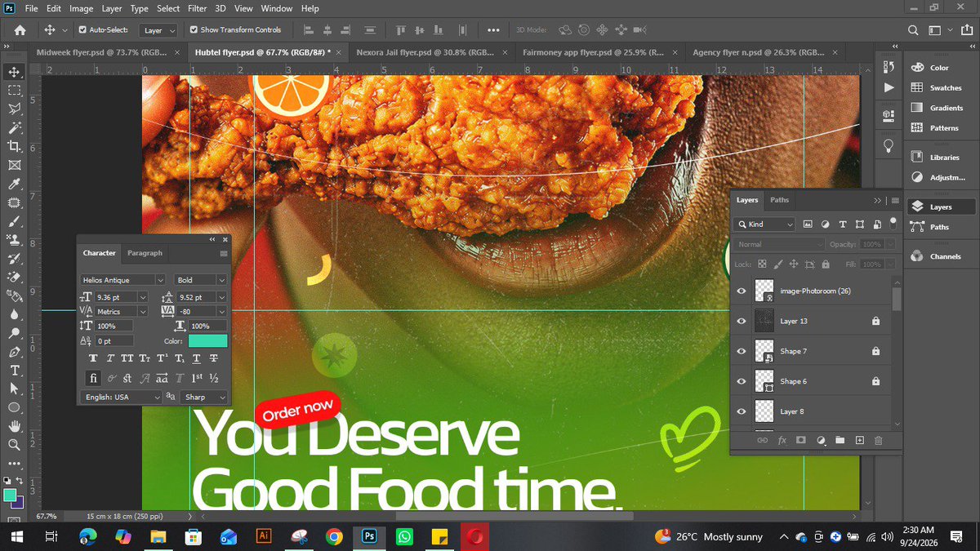Screen dimensions: 980x551
Task: Select the Eyedropper tool
Action: pyautogui.click(x=14, y=184)
